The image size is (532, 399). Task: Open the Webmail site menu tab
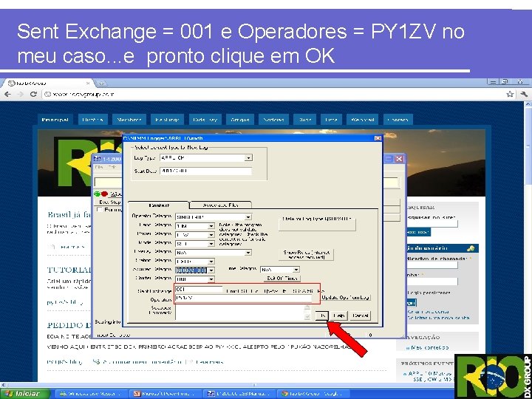coord(362,120)
